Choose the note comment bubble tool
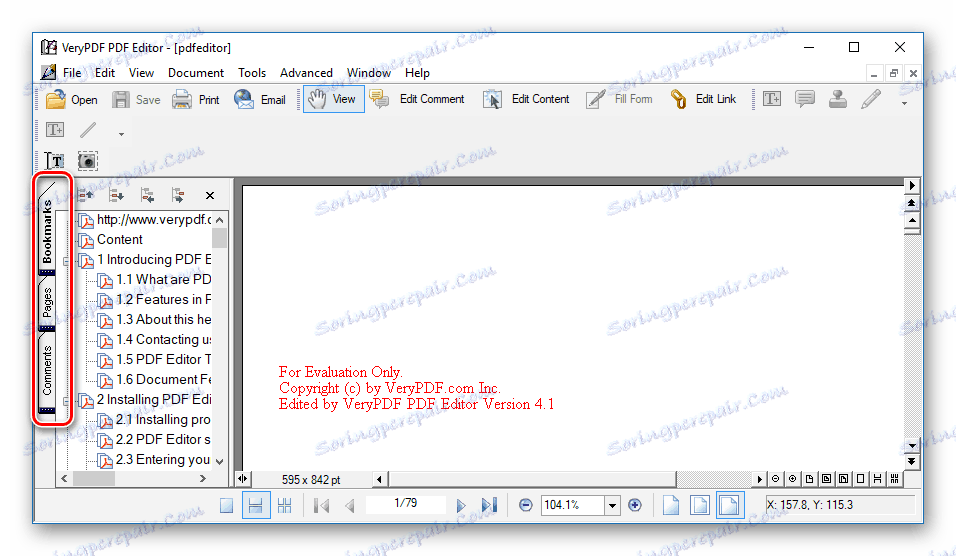956x556 pixels. point(805,99)
